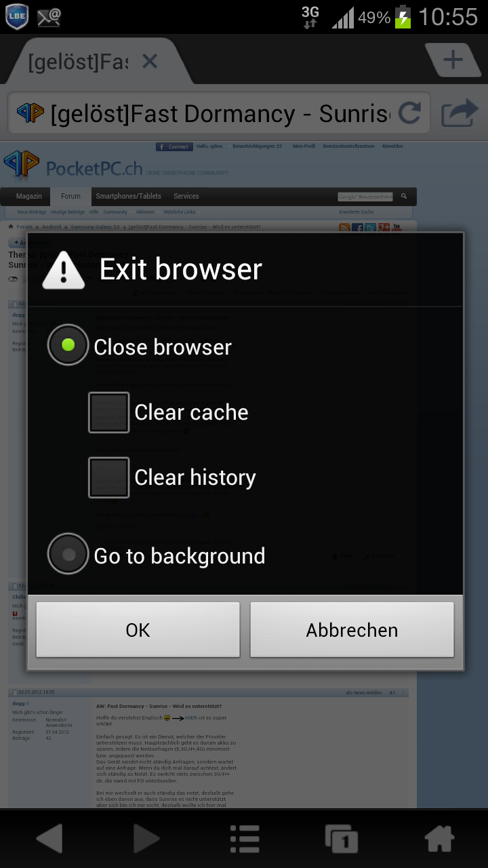Cancel the dialog with Abbrechen
488x868 pixels.
click(x=352, y=630)
